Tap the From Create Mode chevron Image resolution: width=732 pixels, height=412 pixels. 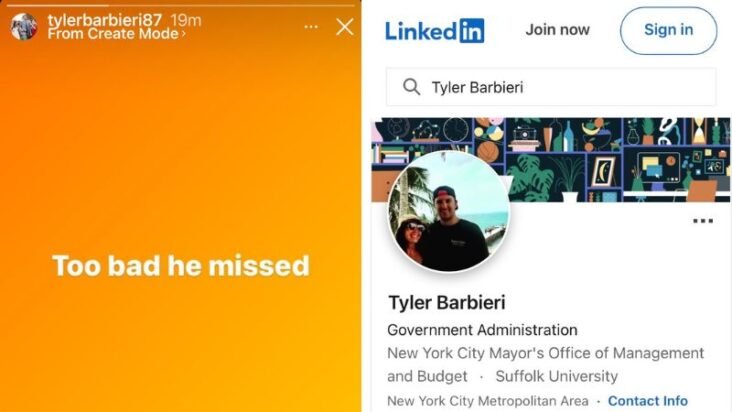tap(183, 34)
